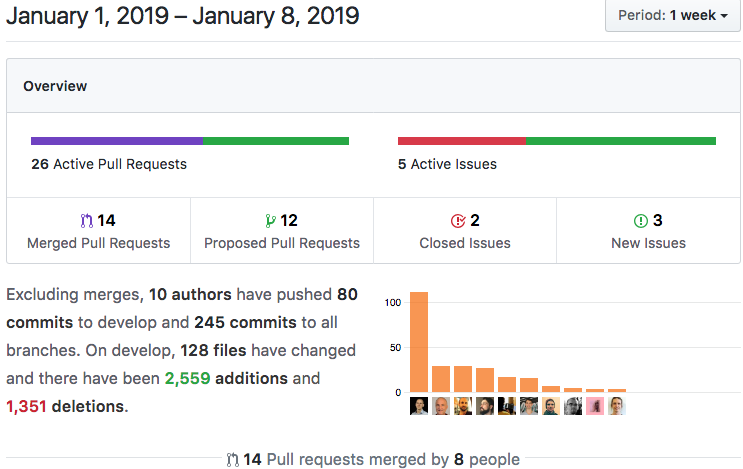Open the 2 Closed Issues link
743x469 pixels.
point(465,231)
